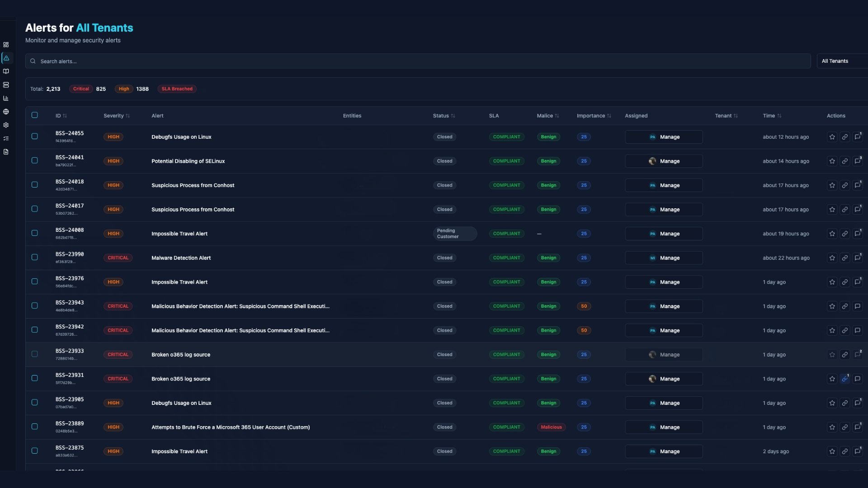
Task: Open the document icon in sidebar
Action: coord(6,152)
